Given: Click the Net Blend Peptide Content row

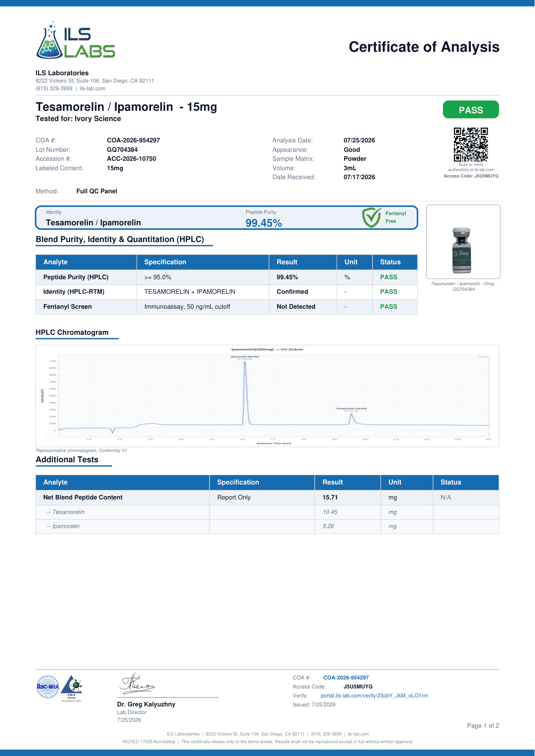Looking at the screenshot, I should [267, 497].
